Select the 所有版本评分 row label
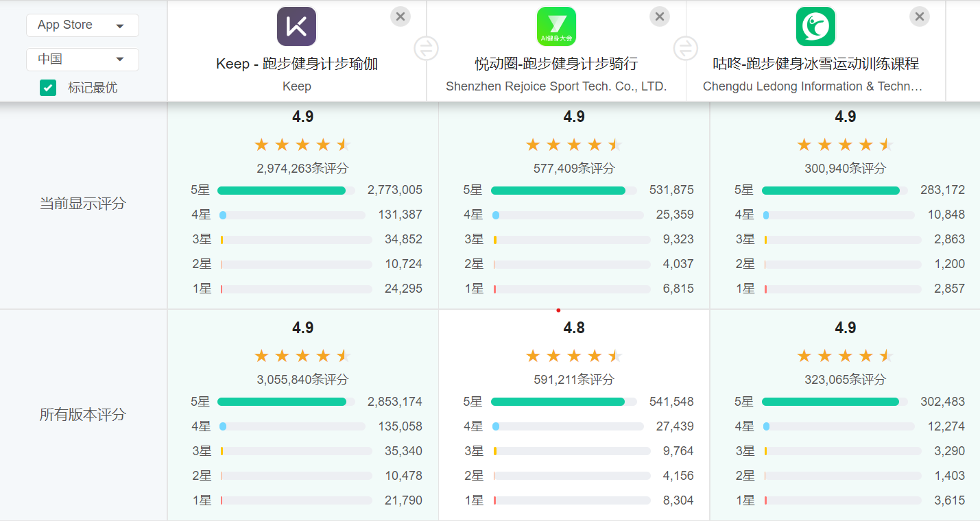The height and width of the screenshot is (521, 980). (83, 415)
